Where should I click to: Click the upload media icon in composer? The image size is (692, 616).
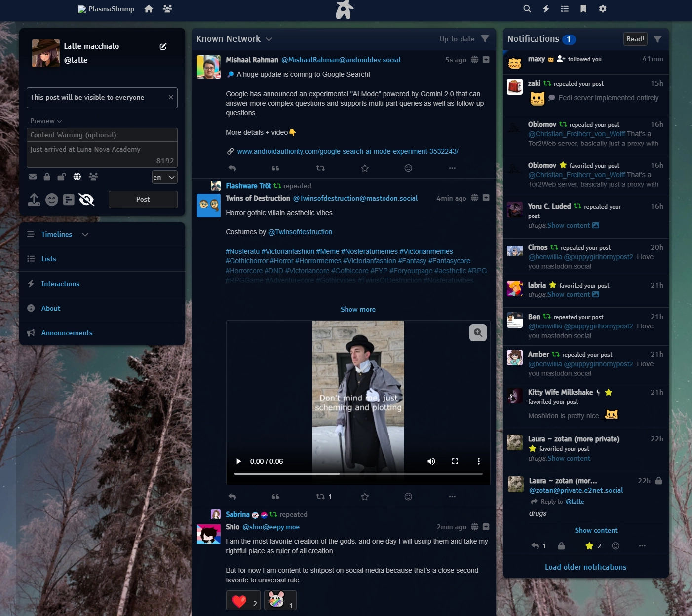coord(34,200)
